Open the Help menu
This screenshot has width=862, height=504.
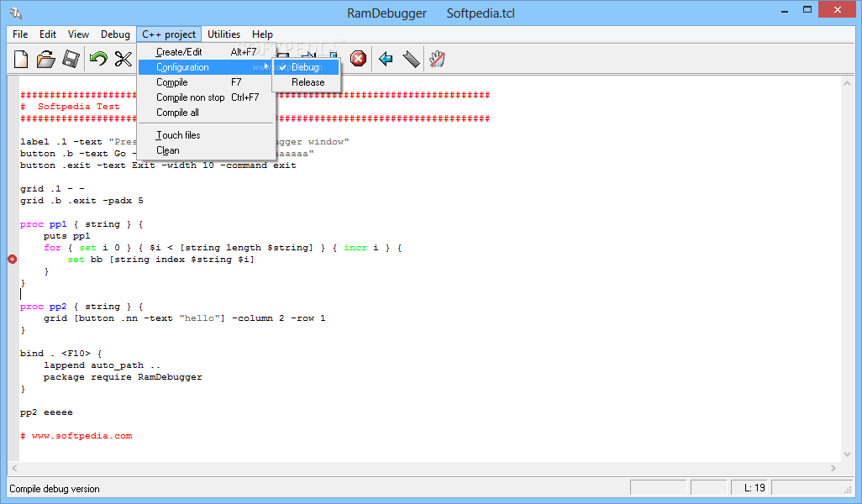coord(262,34)
